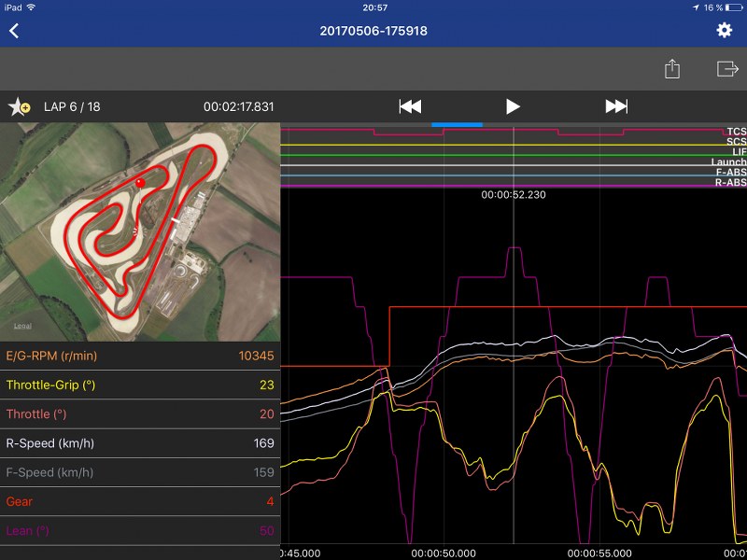Select the Throttle-Grip data row
The image size is (747, 560).
pyautogui.click(x=140, y=385)
